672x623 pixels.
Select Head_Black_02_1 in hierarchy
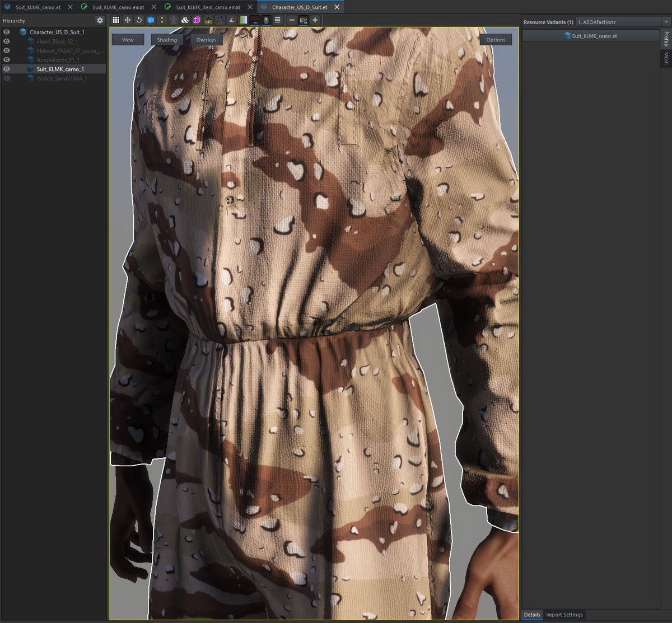click(x=57, y=41)
